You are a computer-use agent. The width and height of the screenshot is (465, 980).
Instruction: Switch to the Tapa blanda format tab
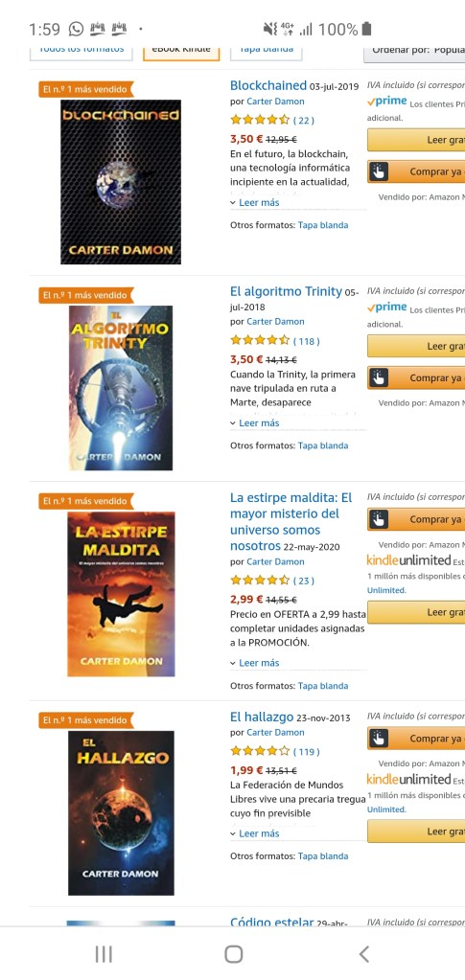click(x=267, y=51)
